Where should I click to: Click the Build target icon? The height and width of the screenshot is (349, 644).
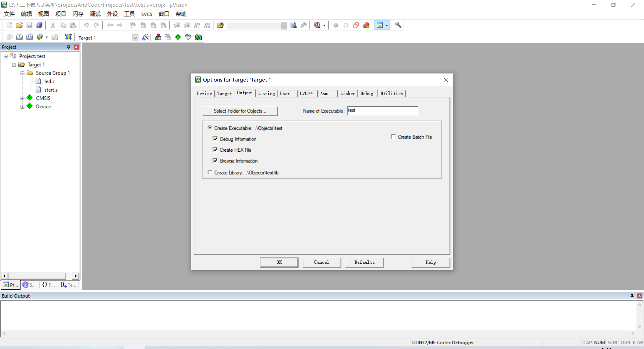pyautogui.click(x=19, y=37)
